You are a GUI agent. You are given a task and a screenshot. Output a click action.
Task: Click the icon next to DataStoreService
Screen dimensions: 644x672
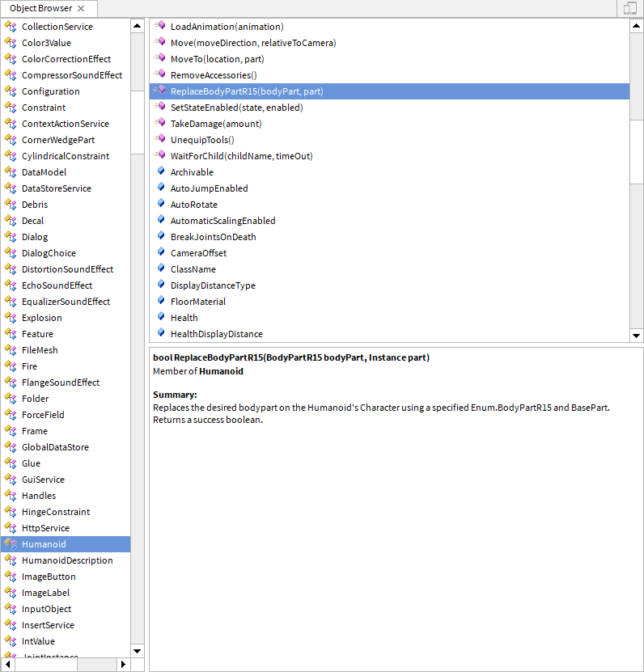pos(11,188)
